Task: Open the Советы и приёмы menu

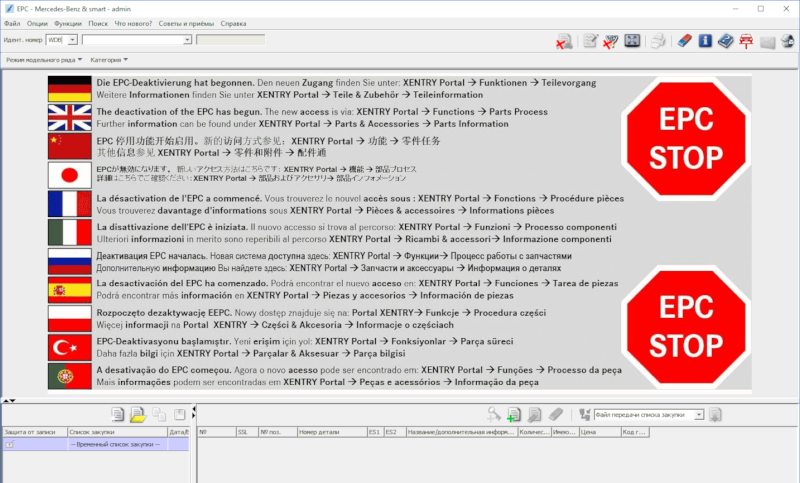Action: pyautogui.click(x=186, y=23)
